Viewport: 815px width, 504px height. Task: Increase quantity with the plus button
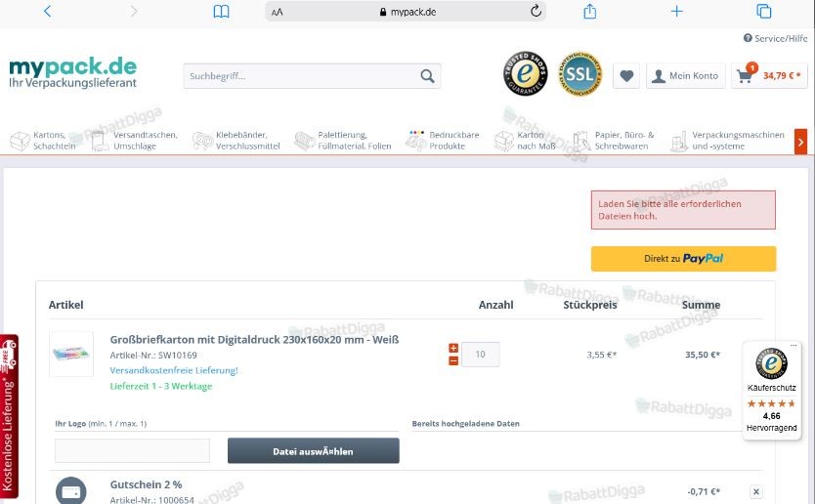click(x=453, y=348)
